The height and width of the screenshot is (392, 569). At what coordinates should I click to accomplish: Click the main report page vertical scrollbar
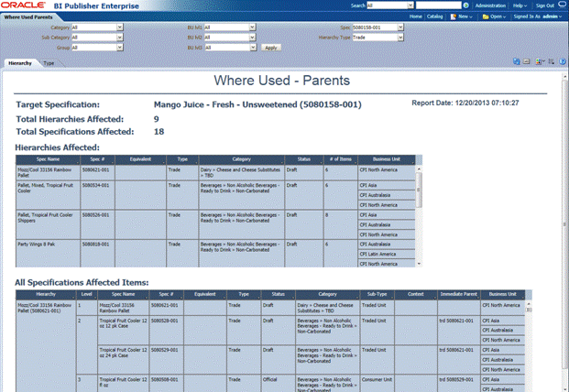(564, 224)
